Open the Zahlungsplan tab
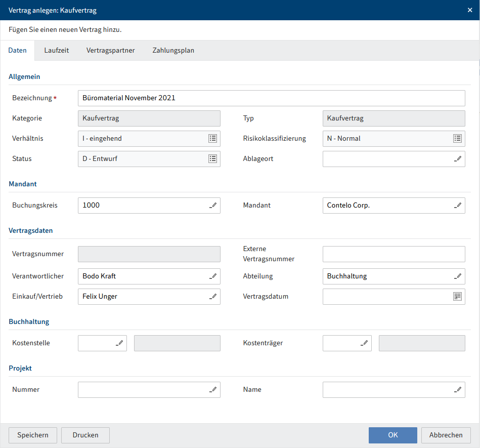The width and height of the screenshot is (480, 448). pyautogui.click(x=173, y=51)
